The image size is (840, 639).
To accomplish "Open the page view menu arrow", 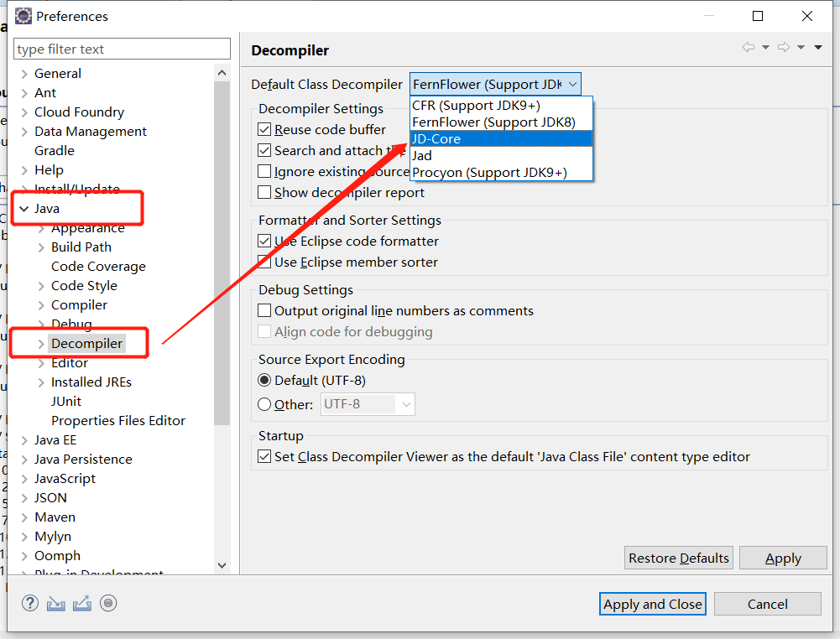I will (818, 48).
